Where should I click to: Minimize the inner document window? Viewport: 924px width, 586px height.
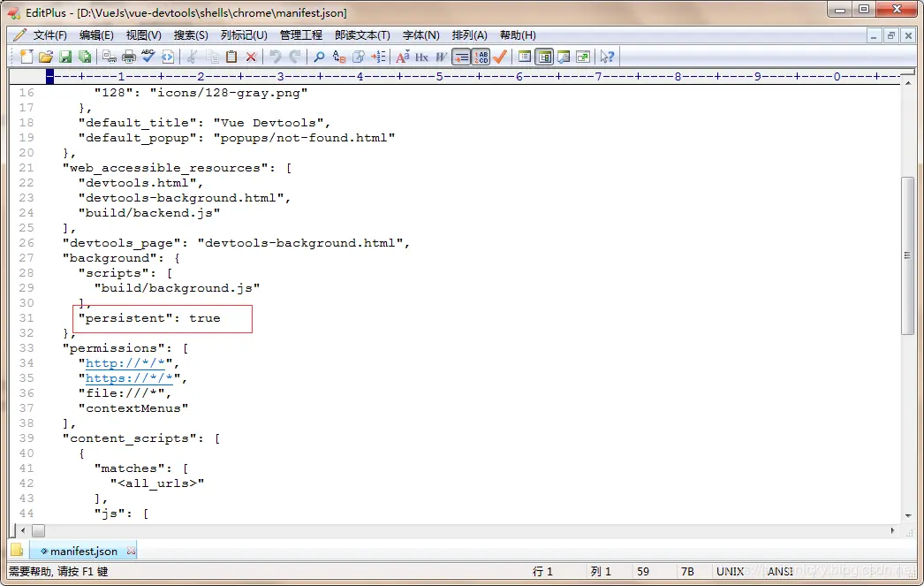[x=874, y=36]
